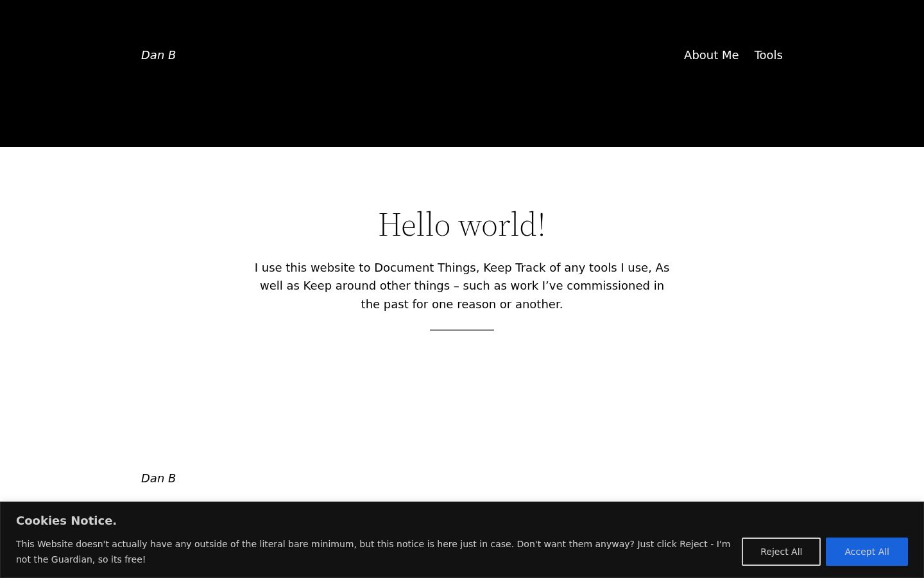Click the intro paragraph about documenting things
Screen dimensions: 924x578
(x=462, y=286)
